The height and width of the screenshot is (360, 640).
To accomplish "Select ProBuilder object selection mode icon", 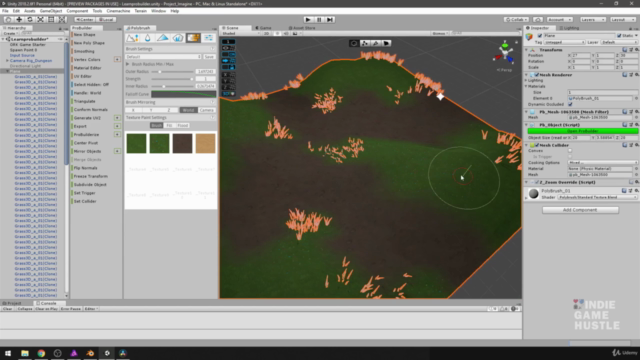I will 354,43.
